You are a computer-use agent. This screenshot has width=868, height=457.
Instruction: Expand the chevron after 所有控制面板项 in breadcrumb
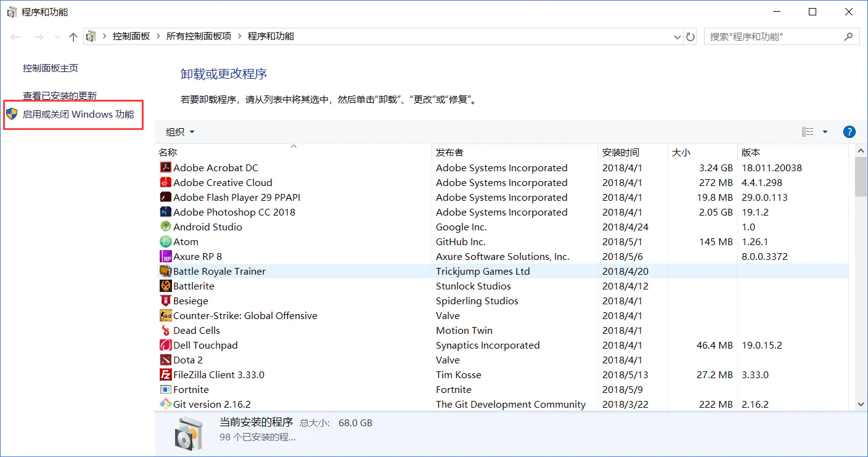click(x=240, y=36)
